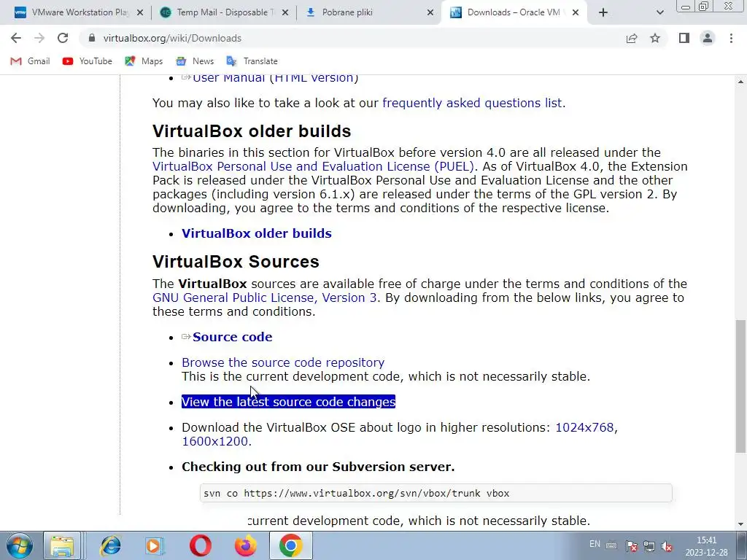Close the Downloads – Oracle VM tab
This screenshot has height=560, width=747.
point(576,12)
